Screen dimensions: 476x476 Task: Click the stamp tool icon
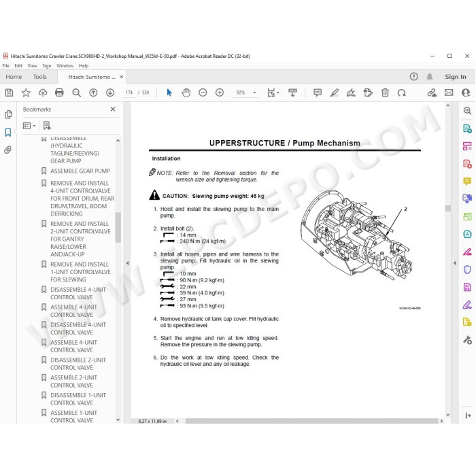coord(368,92)
